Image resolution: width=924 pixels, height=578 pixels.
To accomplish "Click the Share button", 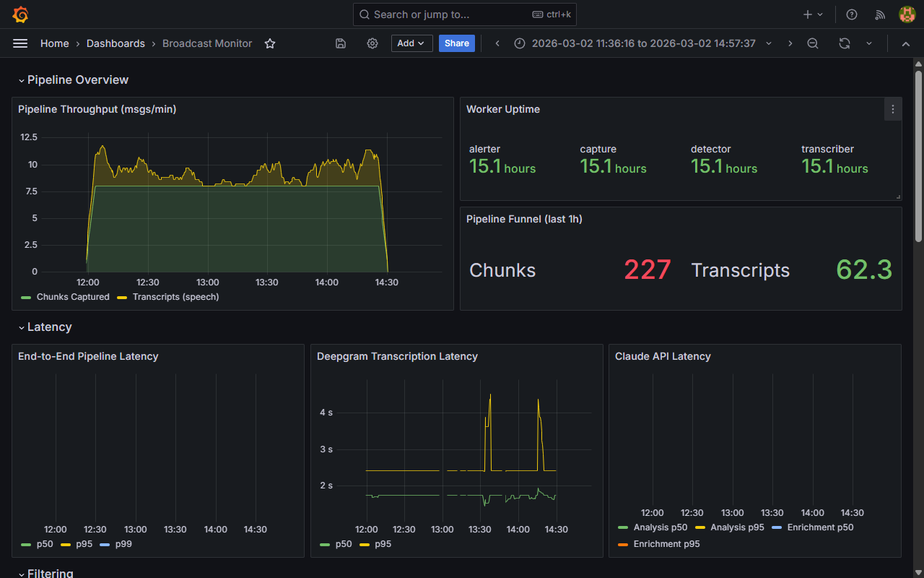I will coord(456,43).
